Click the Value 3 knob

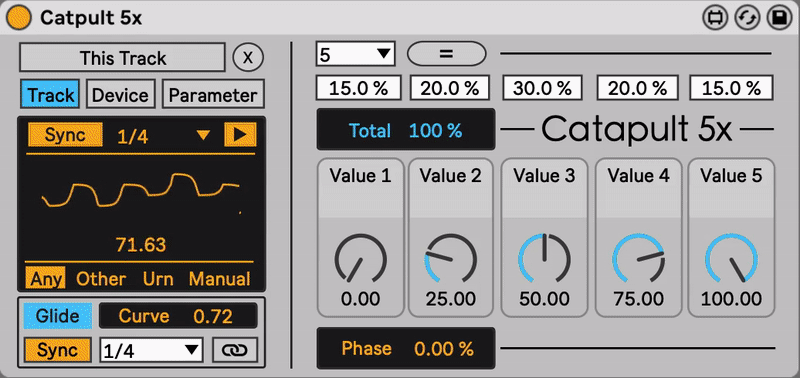(x=544, y=257)
